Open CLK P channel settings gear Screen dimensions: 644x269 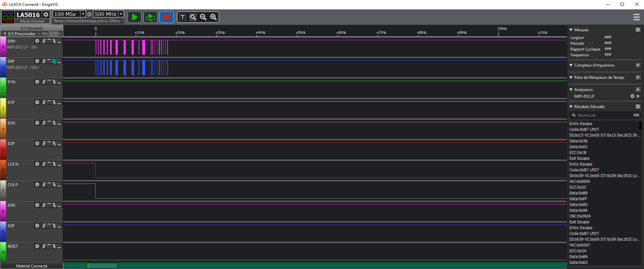[x=37, y=184]
